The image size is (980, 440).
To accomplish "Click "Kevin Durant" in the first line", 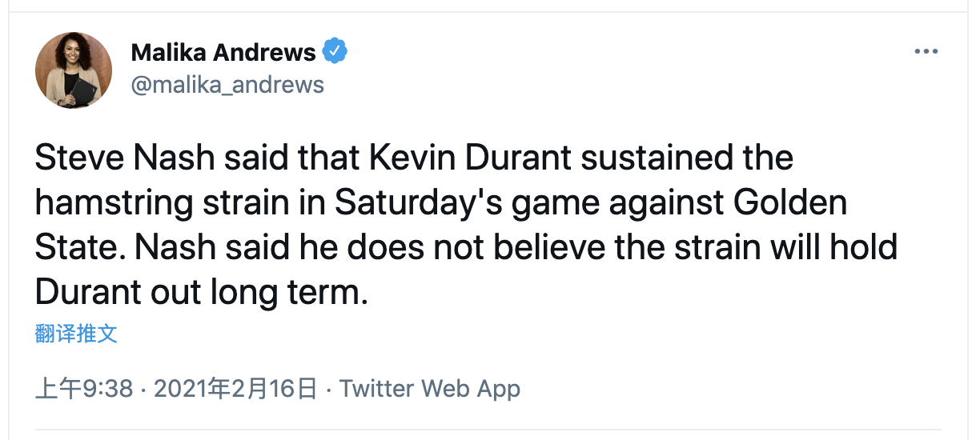I will (x=470, y=158).
